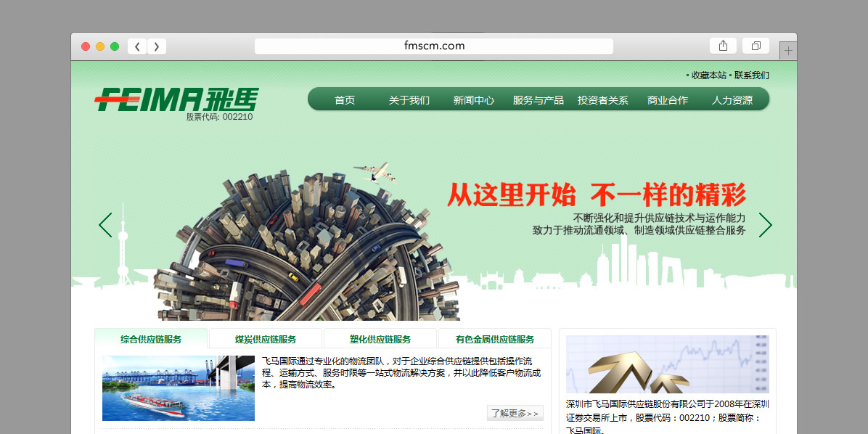Switch to 塑化供应链服务 tab

pyautogui.click(x=380, y=339)
